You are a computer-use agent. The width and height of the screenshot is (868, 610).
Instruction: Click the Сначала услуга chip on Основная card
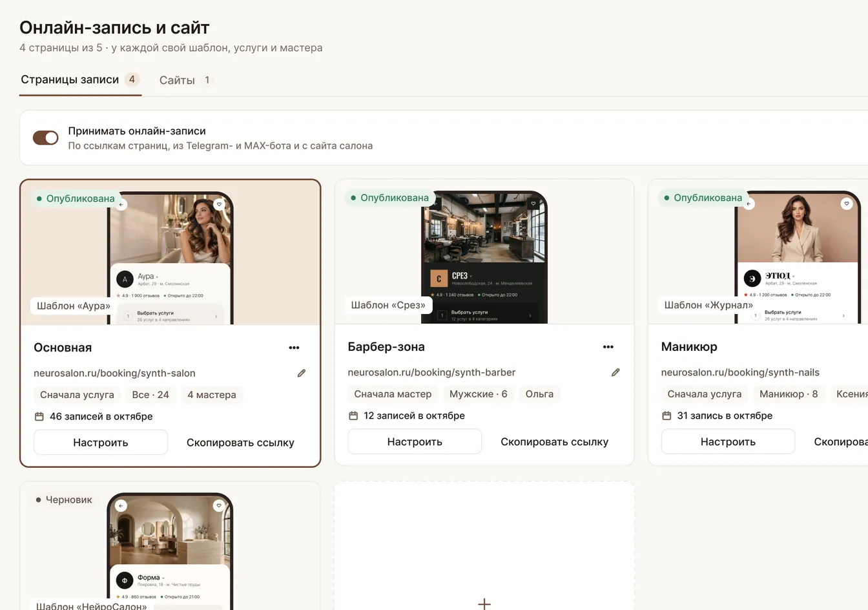click(77, 395)
